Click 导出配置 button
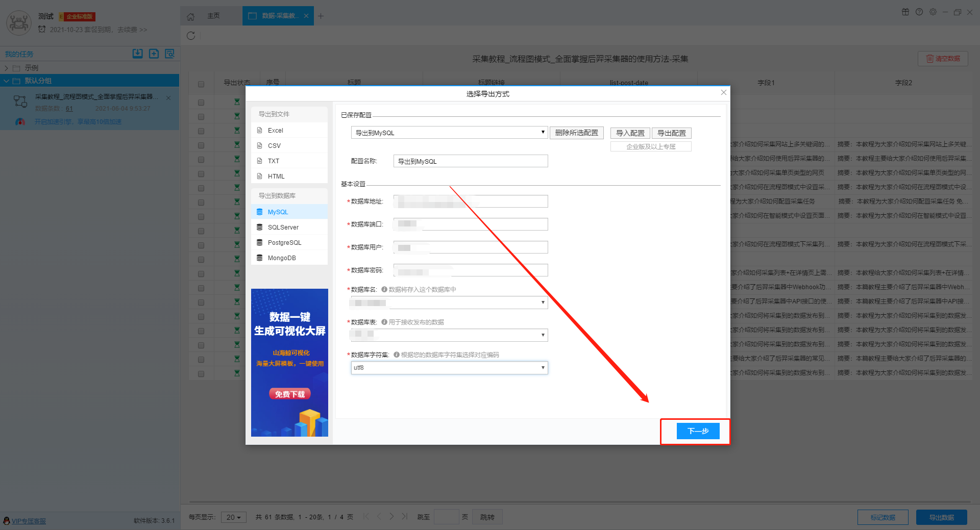 click(x=672, y=133)
